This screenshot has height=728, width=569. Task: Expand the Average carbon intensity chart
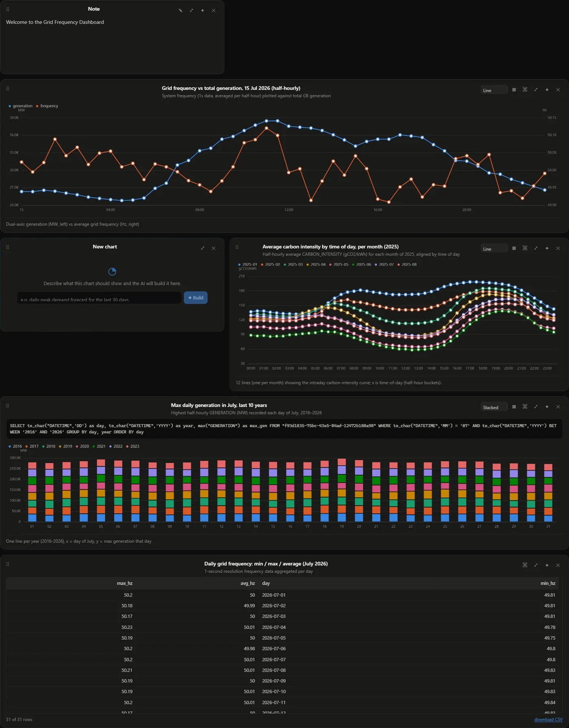tap(536, 248)
